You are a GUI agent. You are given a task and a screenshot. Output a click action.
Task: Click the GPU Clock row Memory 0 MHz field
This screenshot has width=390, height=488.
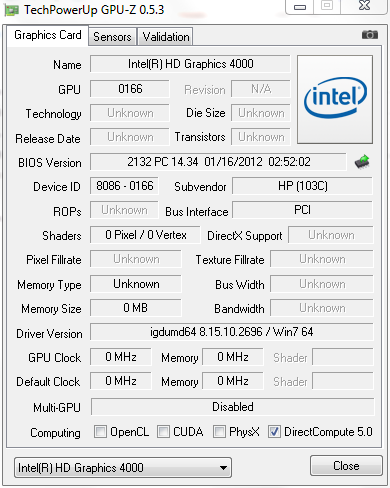click(x=233, y=357)
